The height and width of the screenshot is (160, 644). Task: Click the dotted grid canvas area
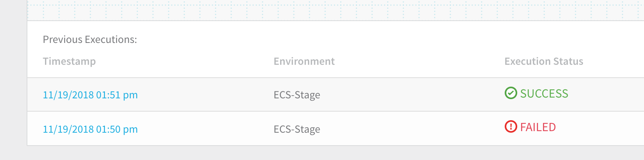click(335, 10)
